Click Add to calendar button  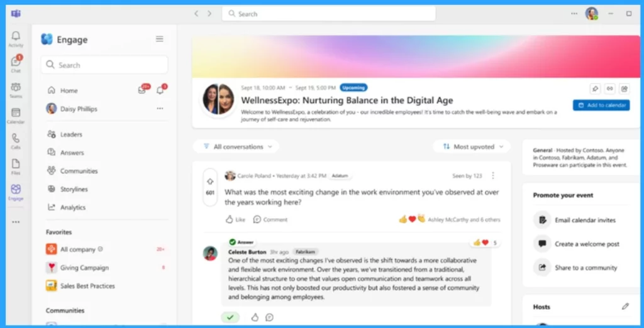click(x=601, y=105)
